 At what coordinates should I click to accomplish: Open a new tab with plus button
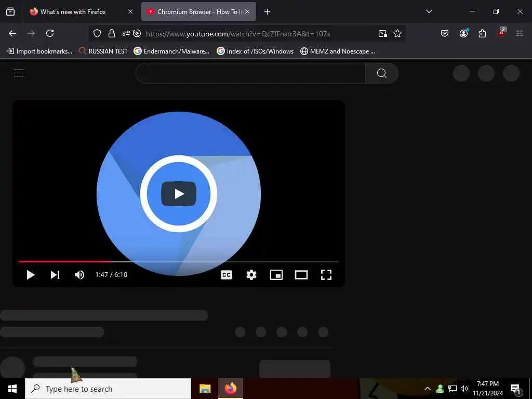point(268,12)
